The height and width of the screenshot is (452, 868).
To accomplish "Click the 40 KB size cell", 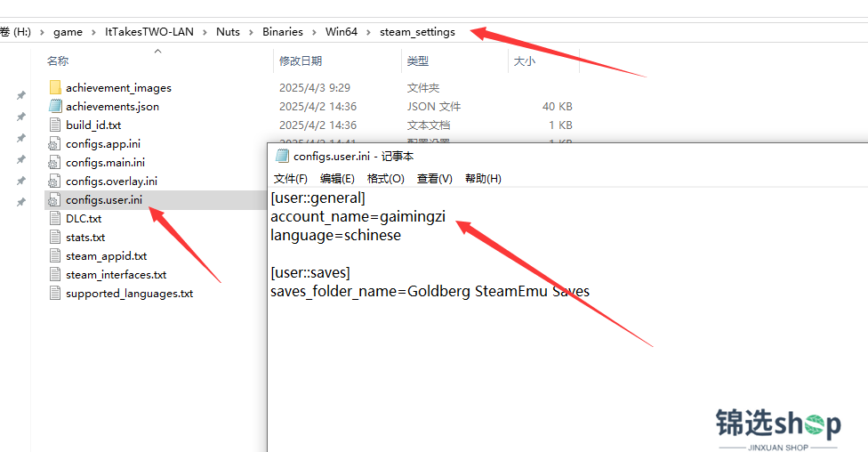I will [x=557, y=107].
